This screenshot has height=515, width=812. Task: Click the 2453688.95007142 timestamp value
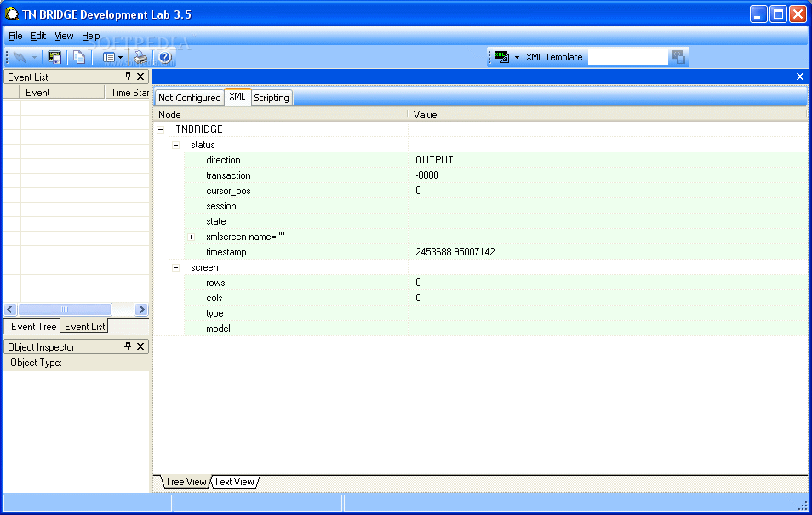[455, 252]
